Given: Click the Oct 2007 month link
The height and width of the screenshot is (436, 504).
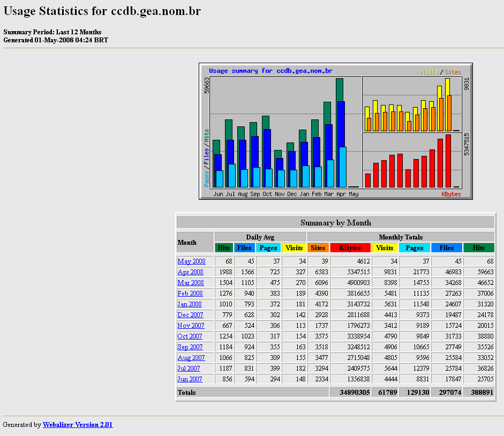Looking at the screenshot, I should pyautogui.click(x=190, y=336).
